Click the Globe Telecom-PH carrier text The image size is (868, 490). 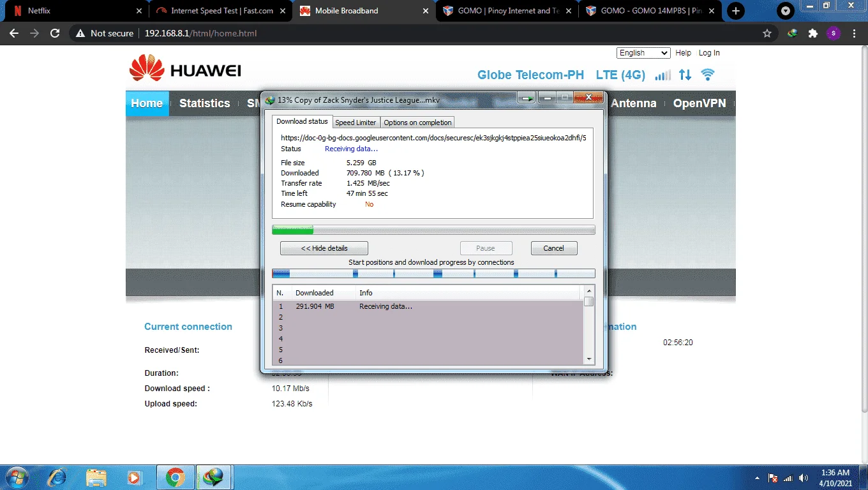[x=530, y=75]
